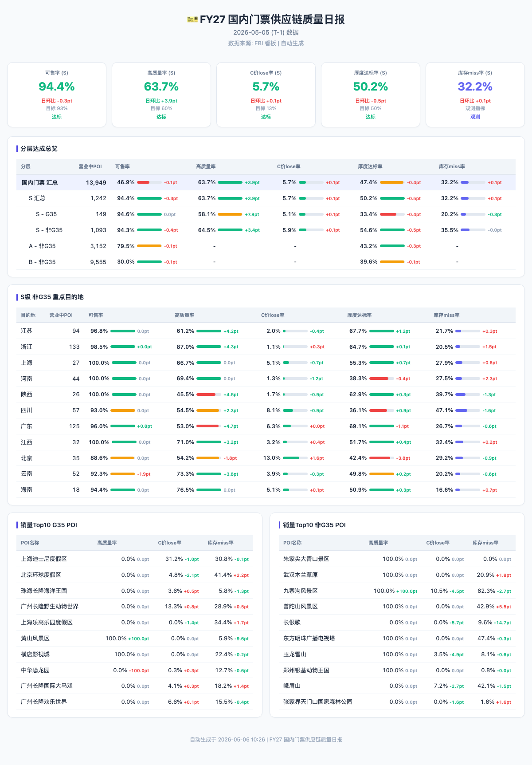Select the 国内门票 汇总 row label
This screenshot has width=532, height=765.
40,182
